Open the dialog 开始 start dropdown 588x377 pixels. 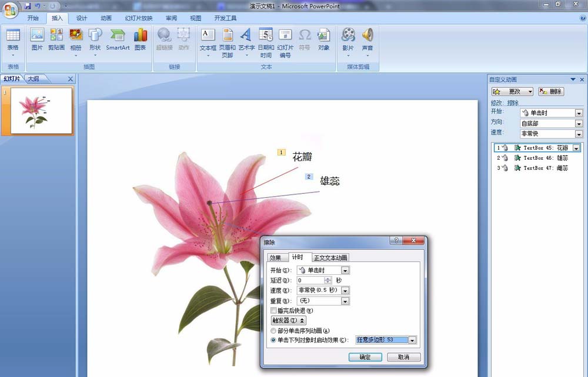(x=345, y=270)
